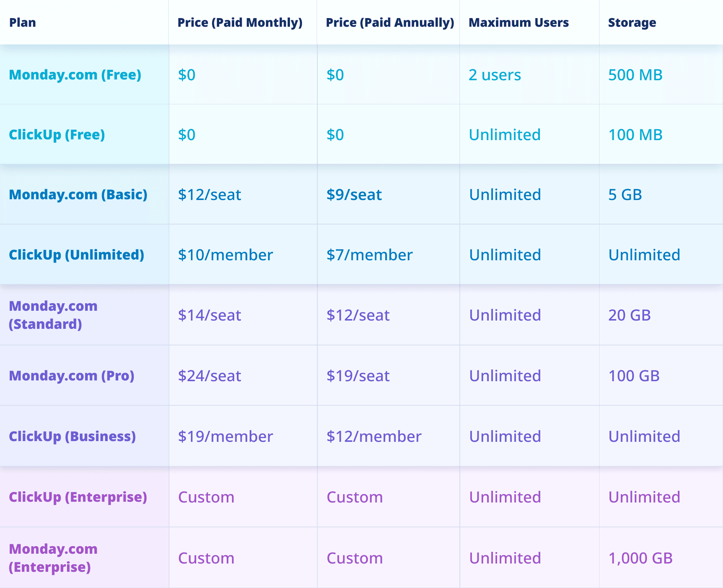Select the ClickUp (Business) plan name
This screenshot has width=723, height=588.
[72, 437]
